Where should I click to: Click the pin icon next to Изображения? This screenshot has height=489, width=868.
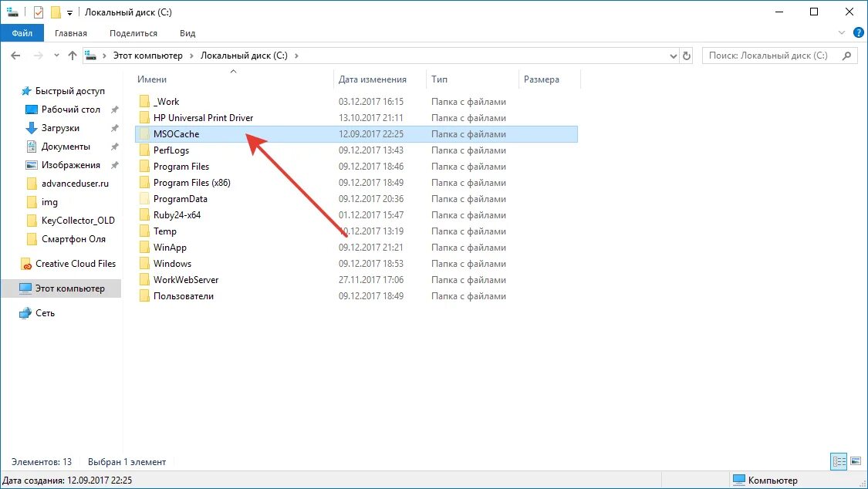(x=115, y=165)
